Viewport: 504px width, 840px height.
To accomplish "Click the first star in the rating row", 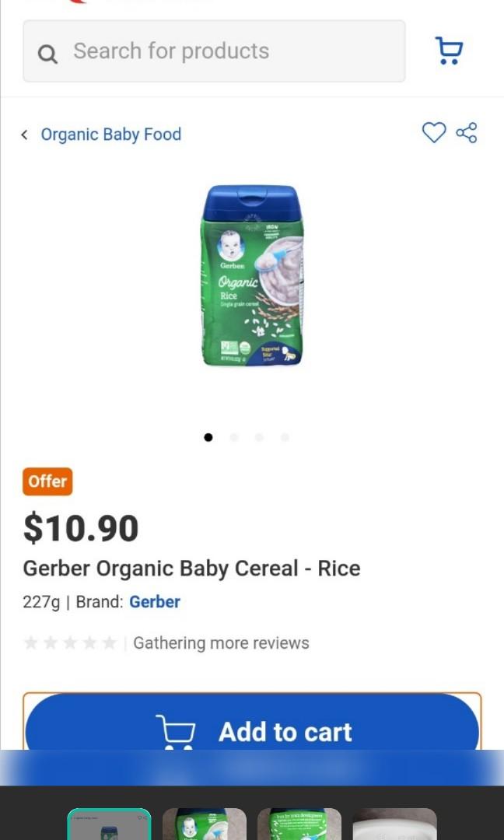I will tap(31, 642).
